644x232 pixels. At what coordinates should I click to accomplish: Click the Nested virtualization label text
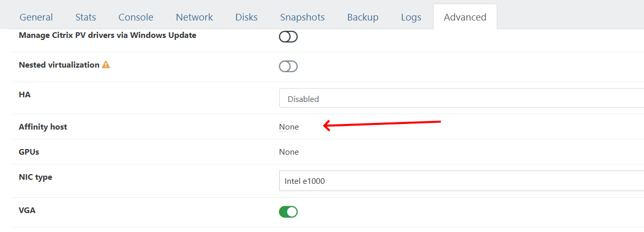coord(59,65)
